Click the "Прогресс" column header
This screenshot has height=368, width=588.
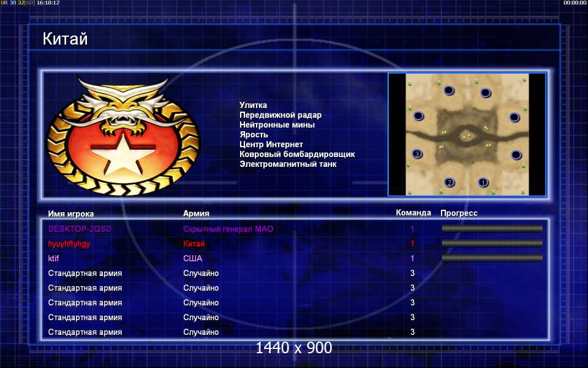(x=459, y=213)
